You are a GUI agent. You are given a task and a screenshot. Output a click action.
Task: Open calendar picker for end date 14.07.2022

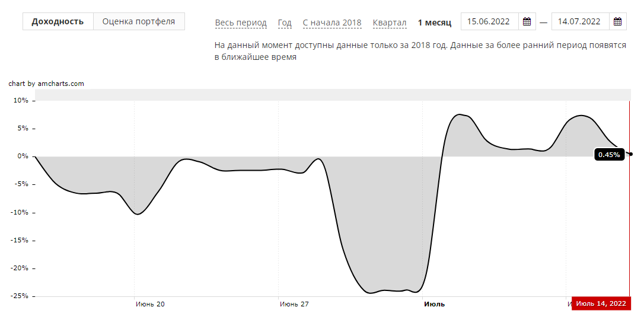pyautogui.click(x=617, y=22)
